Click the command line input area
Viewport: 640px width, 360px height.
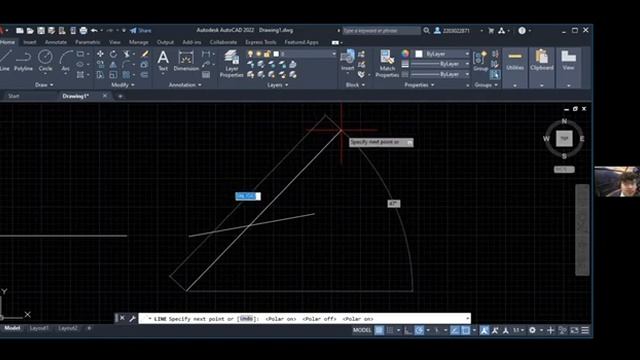(304, 318)
